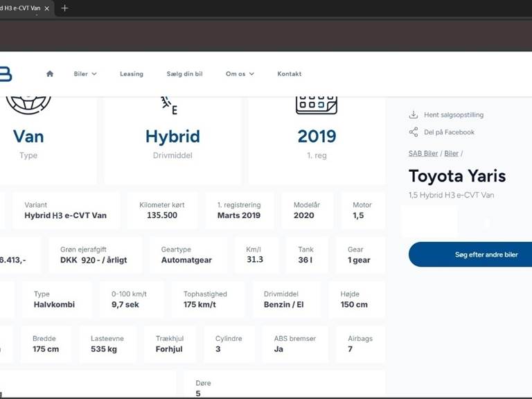The height and width of the screenshot is (399, 532).
Task: Close the H3 e-CVT Van browser tab
Action: tap(46, 8)
